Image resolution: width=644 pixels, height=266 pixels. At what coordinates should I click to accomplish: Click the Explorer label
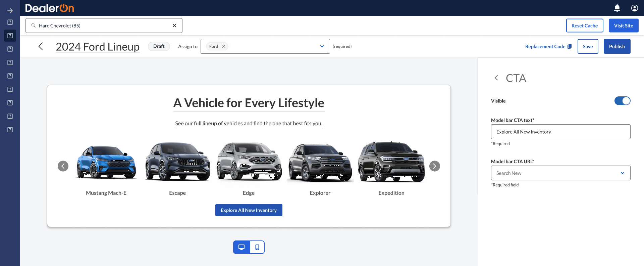320,193
